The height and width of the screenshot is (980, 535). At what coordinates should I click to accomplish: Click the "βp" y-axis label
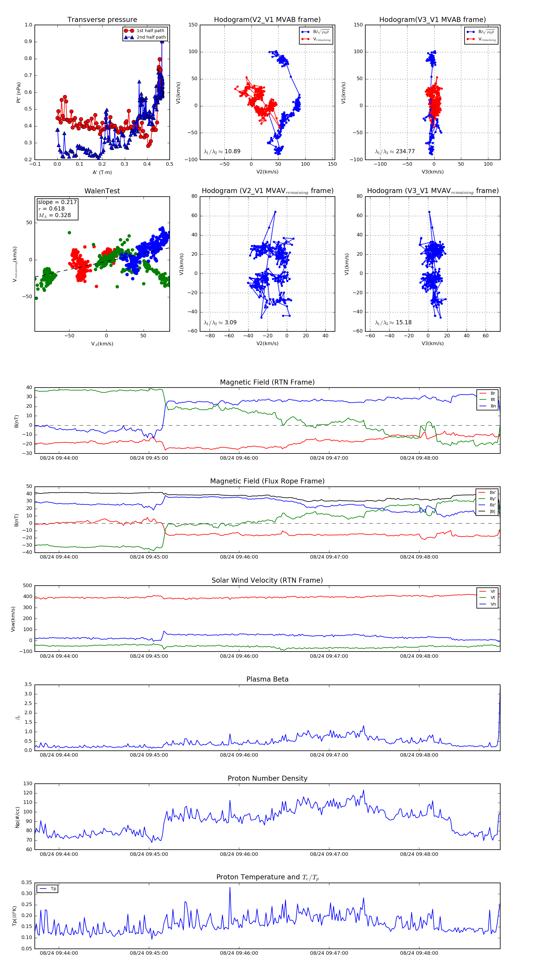click(18, 718)
